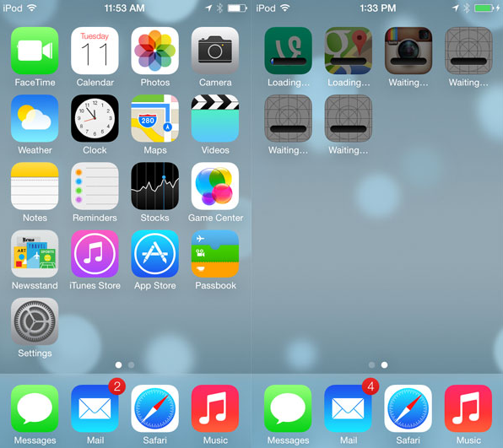Tap the charging green battery indicator
Screen dimensions: 503x448
point(484,8)
